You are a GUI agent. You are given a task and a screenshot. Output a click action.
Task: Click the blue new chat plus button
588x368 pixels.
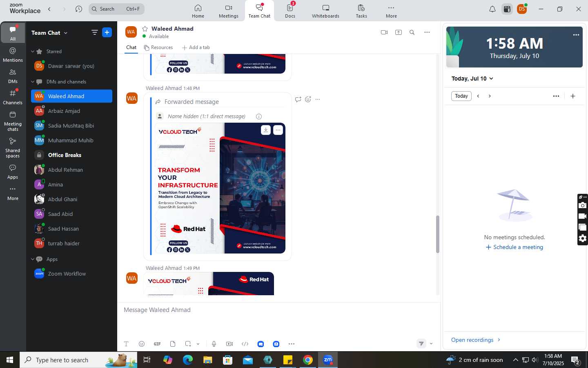pyautogui.click(x=107, y=32)
